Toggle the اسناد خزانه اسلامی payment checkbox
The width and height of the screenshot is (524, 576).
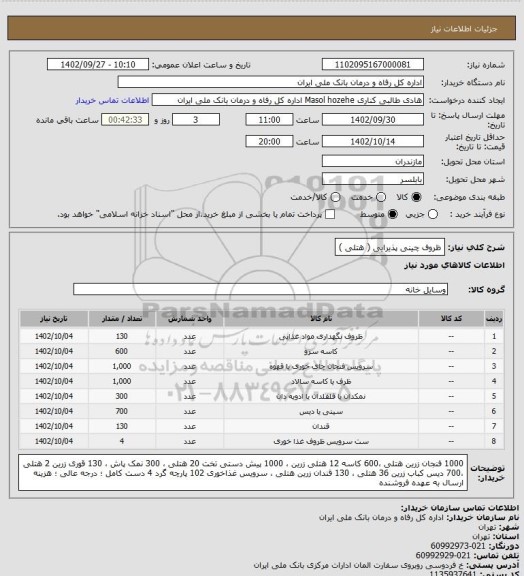tap(330, 214)
